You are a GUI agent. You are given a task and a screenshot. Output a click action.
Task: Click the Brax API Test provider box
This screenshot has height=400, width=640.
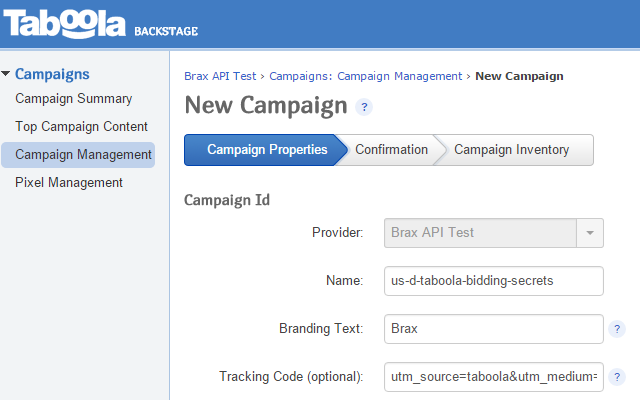coord(480,233)
